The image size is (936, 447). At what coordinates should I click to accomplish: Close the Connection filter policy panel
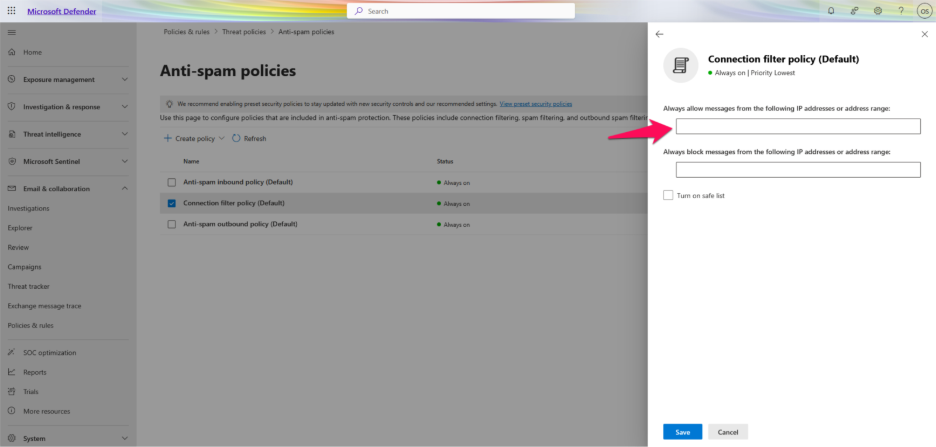[923, 34]
